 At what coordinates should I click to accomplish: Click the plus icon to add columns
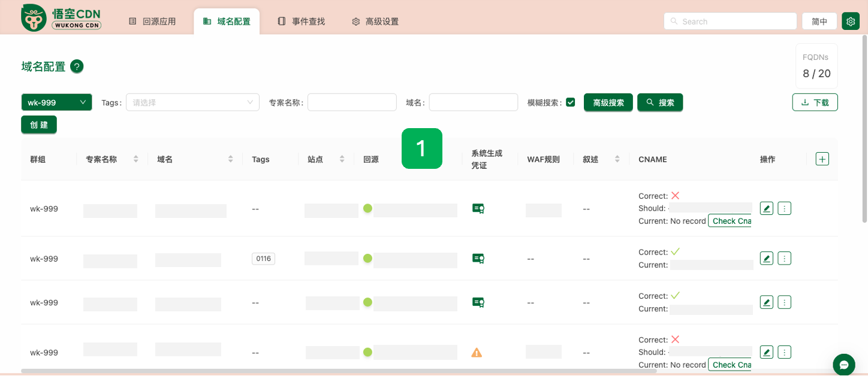(822, 159)
